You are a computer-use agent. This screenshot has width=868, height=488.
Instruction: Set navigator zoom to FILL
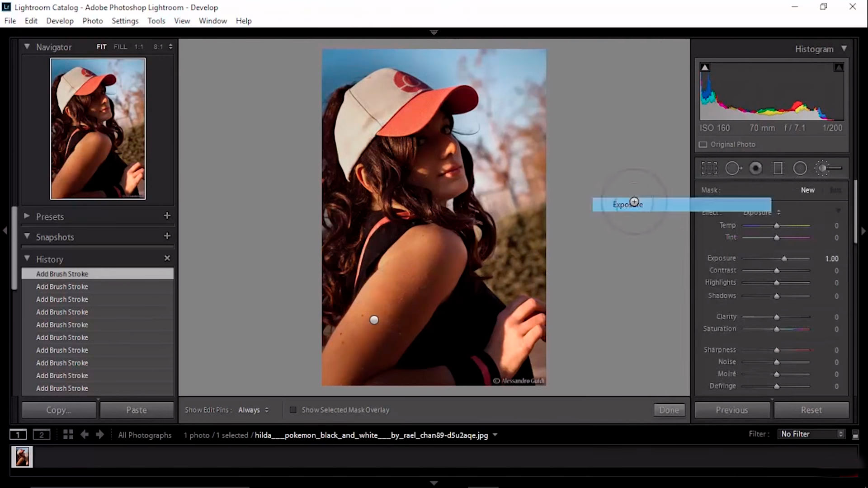tap(120, 47)
